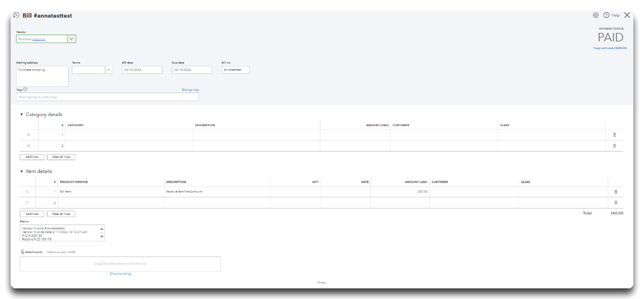The width and height of the screenshot is (644, 299).
Task: Delete Category details line 1 with trash icon
Action: (615, 135)
